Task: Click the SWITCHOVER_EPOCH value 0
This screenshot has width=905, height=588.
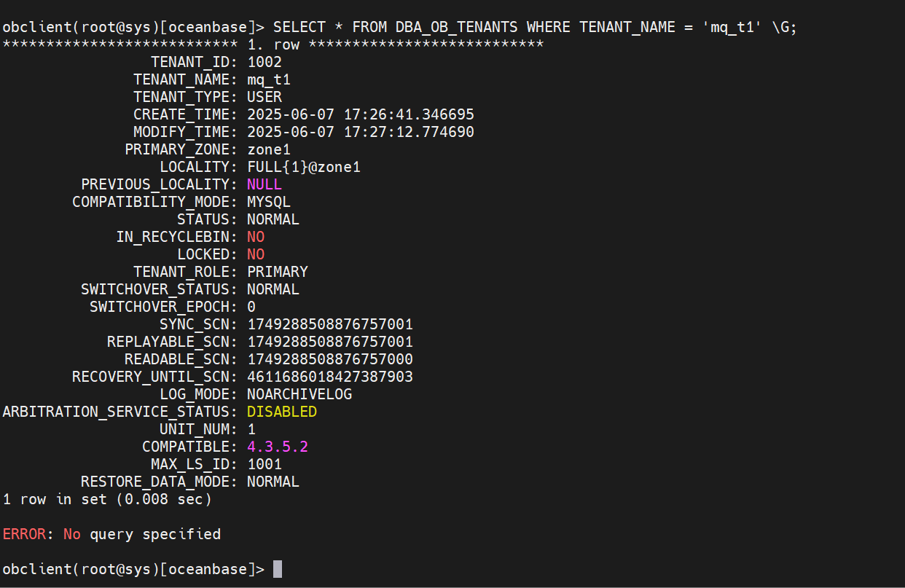Action: (x=251, y=307)
